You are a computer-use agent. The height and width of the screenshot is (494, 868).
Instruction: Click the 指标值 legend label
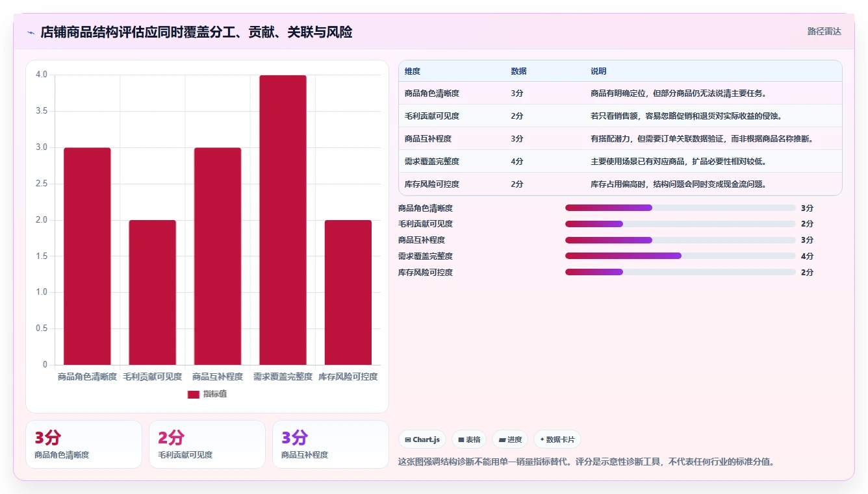point(215,394)
